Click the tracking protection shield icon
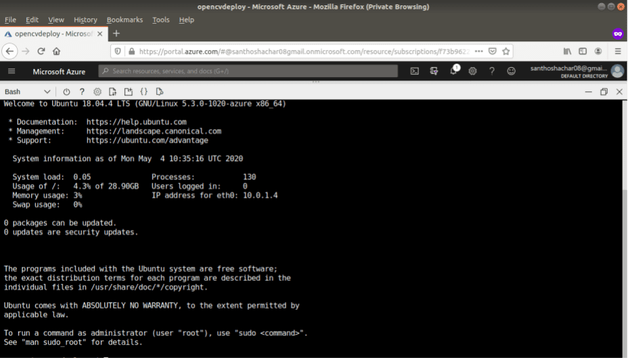This screenshot has height=364, width=628. click(x=118, y=51)
